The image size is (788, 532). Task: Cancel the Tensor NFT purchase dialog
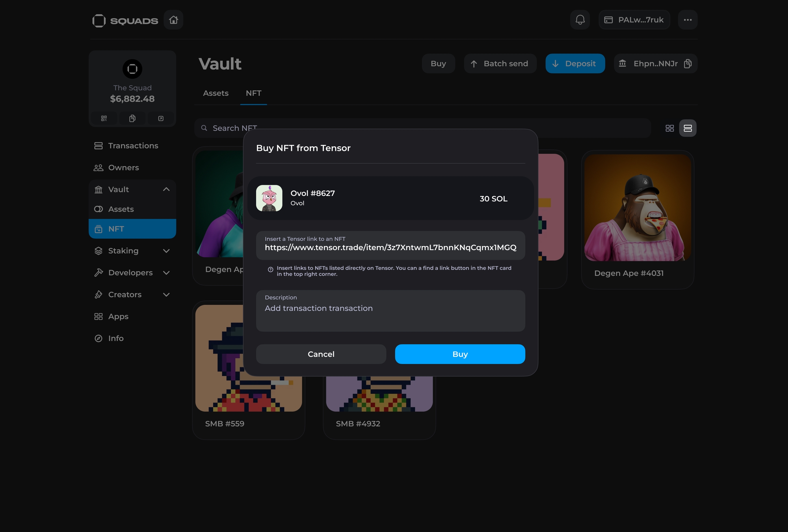click(x=321, y=354)
